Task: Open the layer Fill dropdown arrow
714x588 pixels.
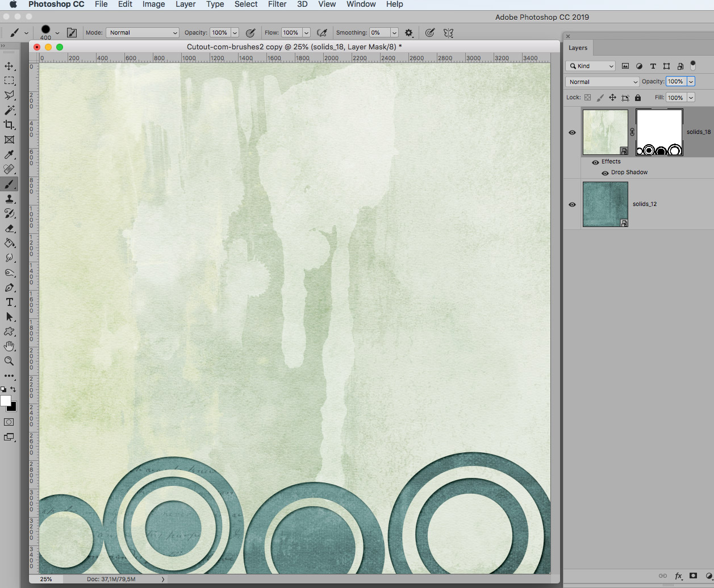Action: 691,98
